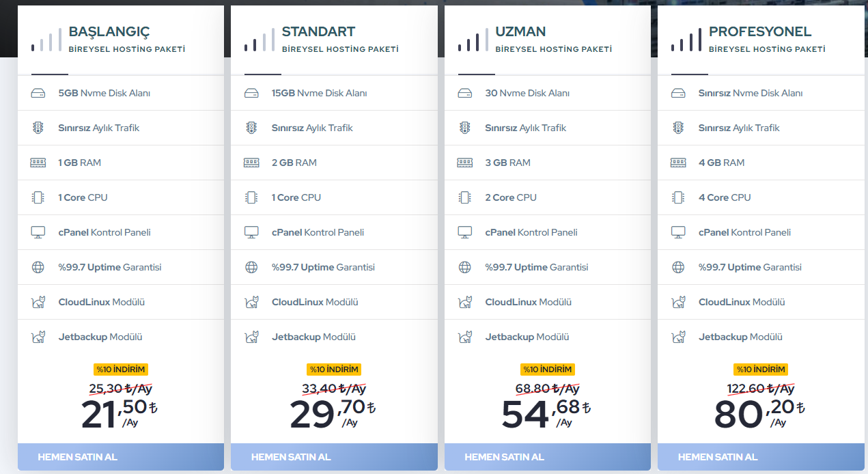Click the globe icon in STANDART Uptime row
The width and height of the screenshot is (868, 474).
pyautogui.click(x=251, y=267)
